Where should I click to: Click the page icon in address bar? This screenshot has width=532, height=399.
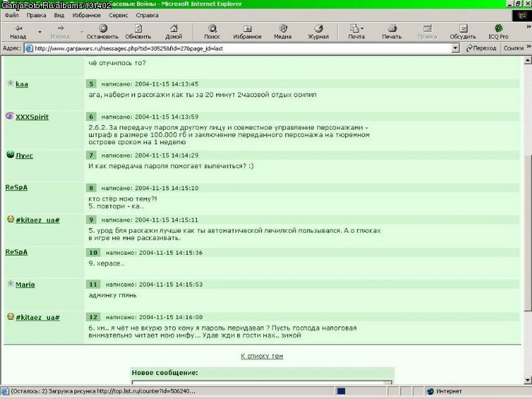point(29,49)
